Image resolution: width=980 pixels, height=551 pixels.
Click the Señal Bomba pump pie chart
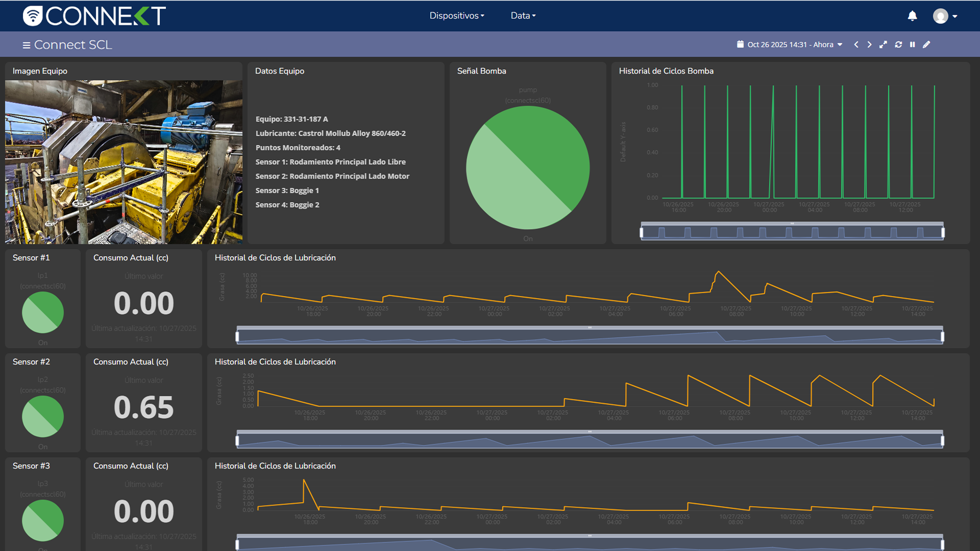[x=528, y=167]
